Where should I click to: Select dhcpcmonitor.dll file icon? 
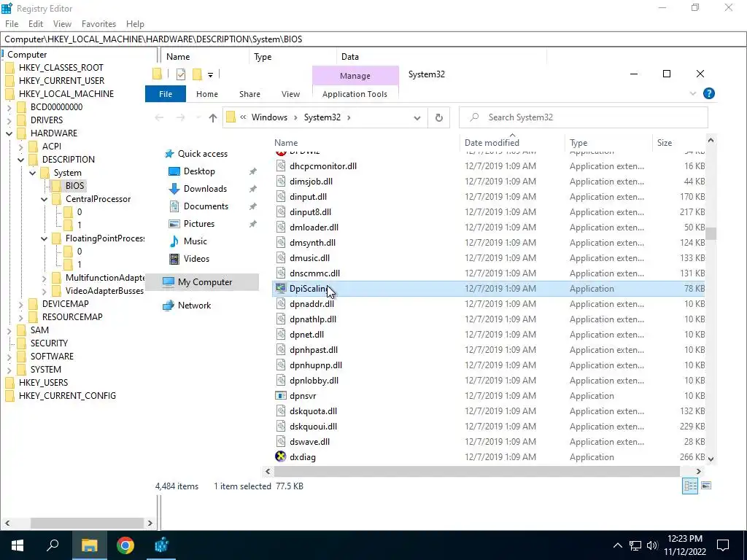(281, 166)
